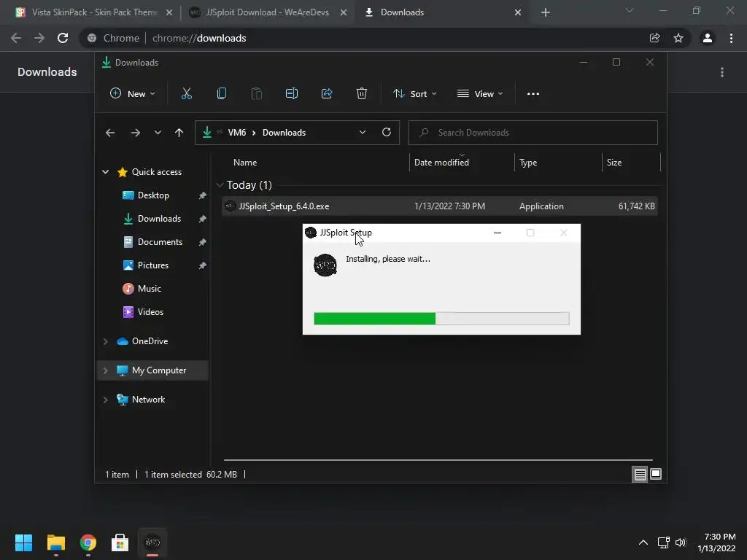Viewport: 747px width, 560px height.
Task: Refresh the Downloads folder view
Action: [387, 133]
